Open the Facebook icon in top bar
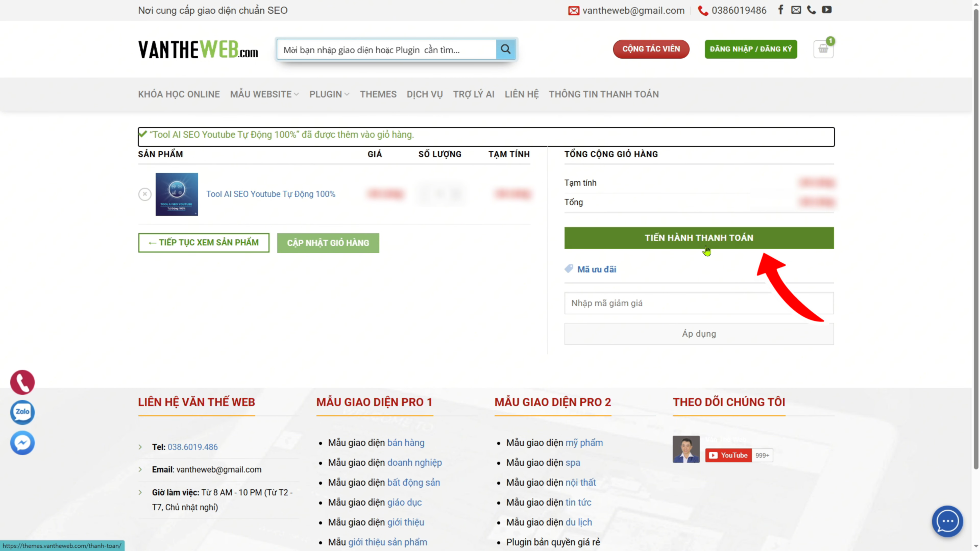This screenshot has height=551, width=980. tap(780, 10)
